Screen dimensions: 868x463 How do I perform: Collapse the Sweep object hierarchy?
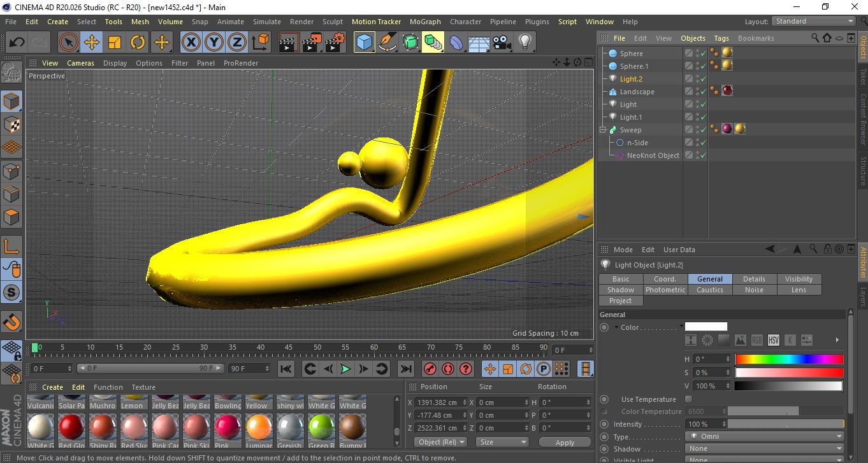coord(603,130)
